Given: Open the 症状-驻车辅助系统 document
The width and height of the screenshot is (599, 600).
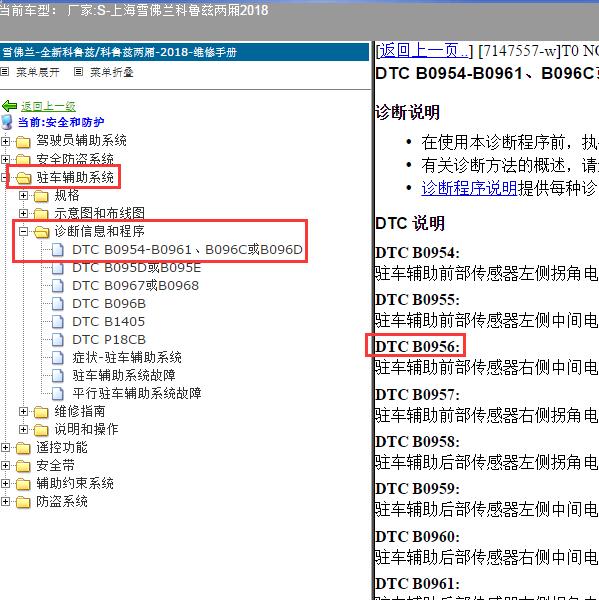Looking at the screenshot, I should pos(127,357).
